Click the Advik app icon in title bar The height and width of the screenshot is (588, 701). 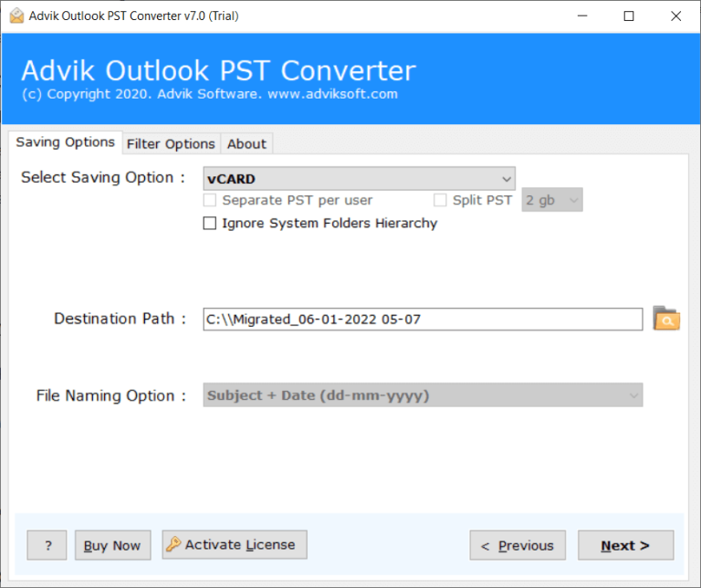[x=16, y=16]
